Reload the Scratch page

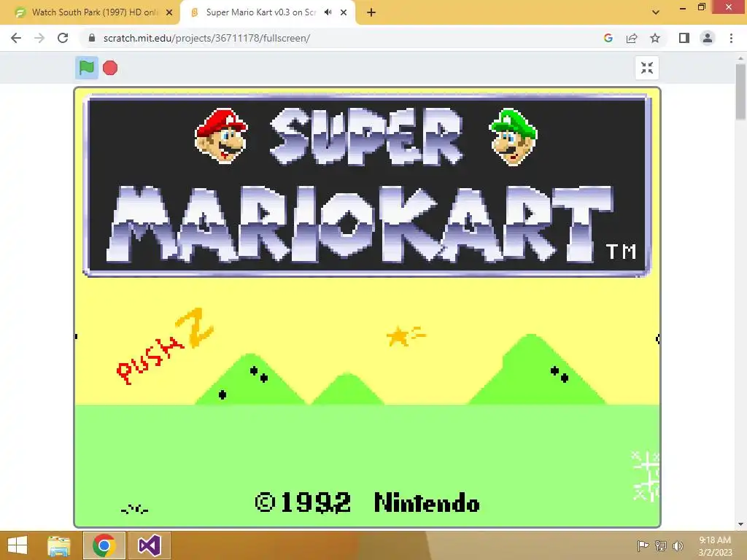point(63,38)
